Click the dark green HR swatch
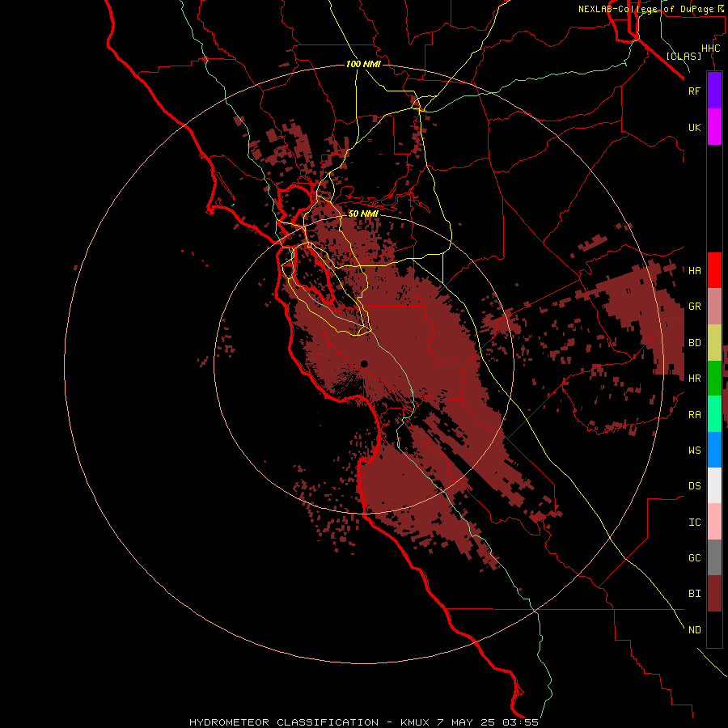This screenshot has height=728, width=728. (714, 379)
